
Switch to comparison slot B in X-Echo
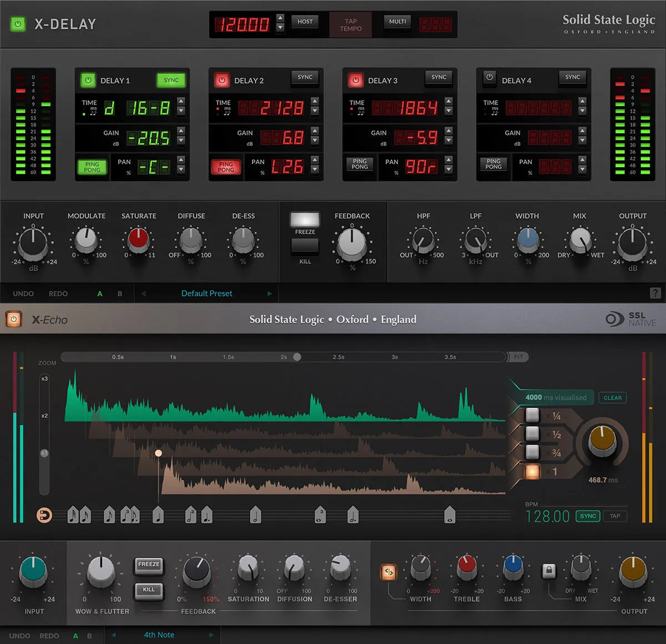[x=89, y=635]
